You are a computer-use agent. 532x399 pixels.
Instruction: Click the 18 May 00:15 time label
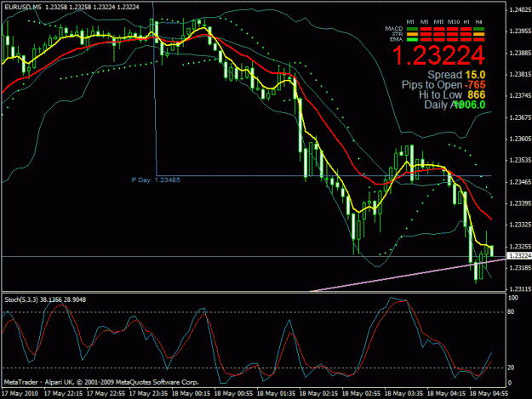(191, 394)
